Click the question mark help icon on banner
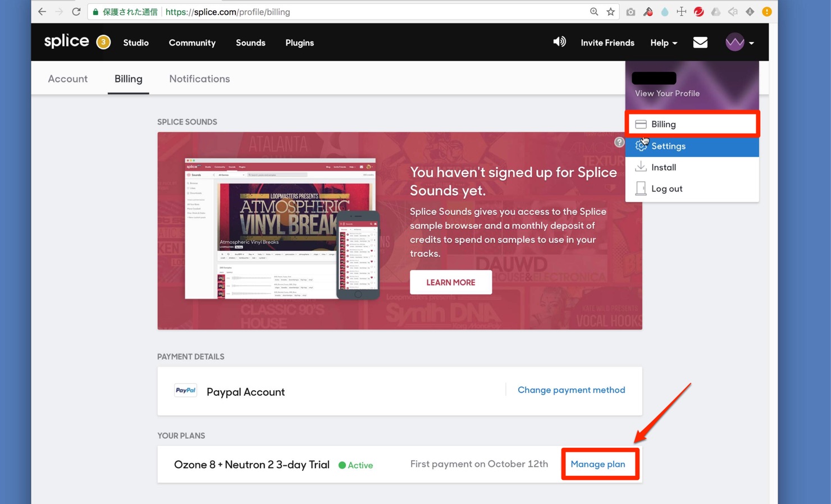Screen dimensions: 831x504 pos(619,142)
